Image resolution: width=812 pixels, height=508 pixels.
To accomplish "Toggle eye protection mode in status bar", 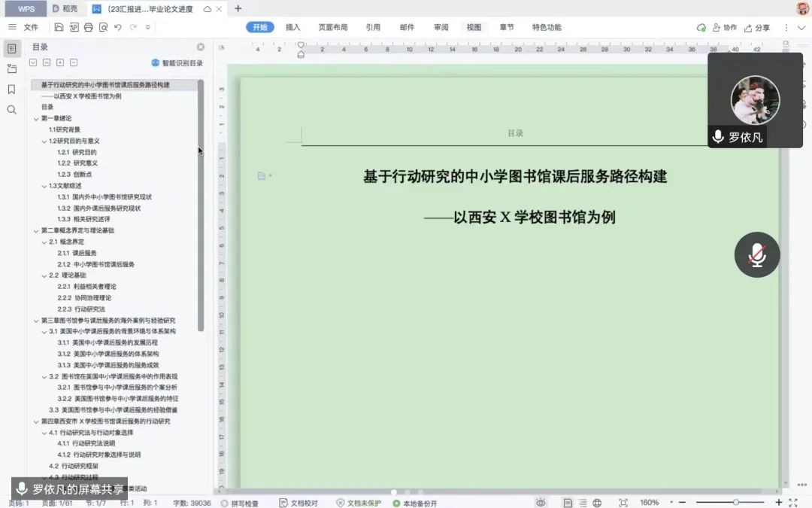I will point(541,503).
